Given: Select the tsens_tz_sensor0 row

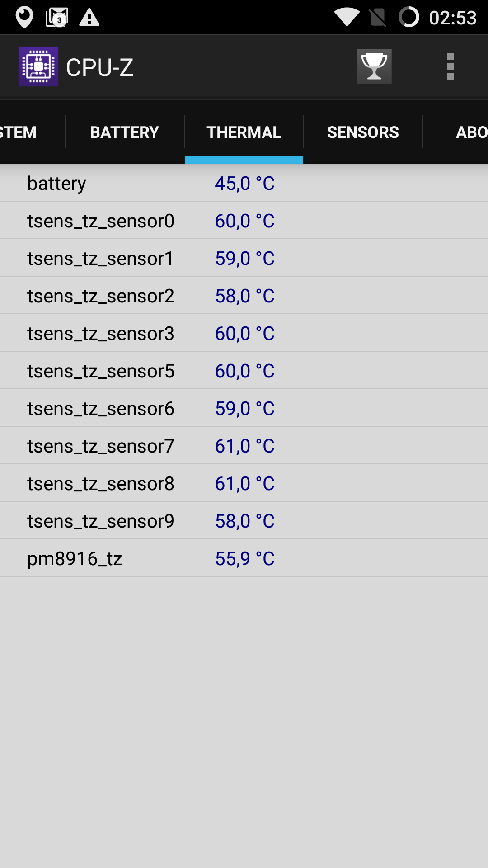Looking at the screenshot, I should (x=244, y=221).
